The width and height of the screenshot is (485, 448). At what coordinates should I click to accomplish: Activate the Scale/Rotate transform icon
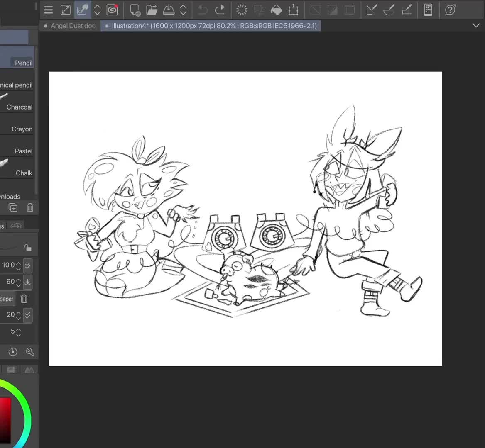click(x=293, y=10)
